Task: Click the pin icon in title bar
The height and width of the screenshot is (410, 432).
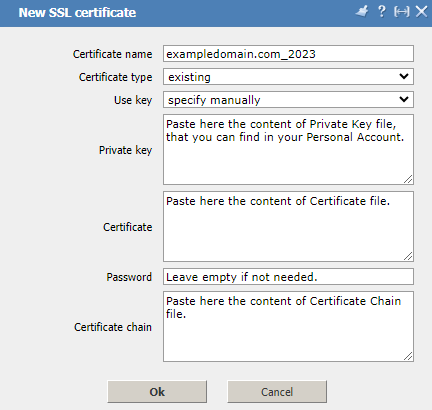Action: pyautogui.click(x=362, y=12)
